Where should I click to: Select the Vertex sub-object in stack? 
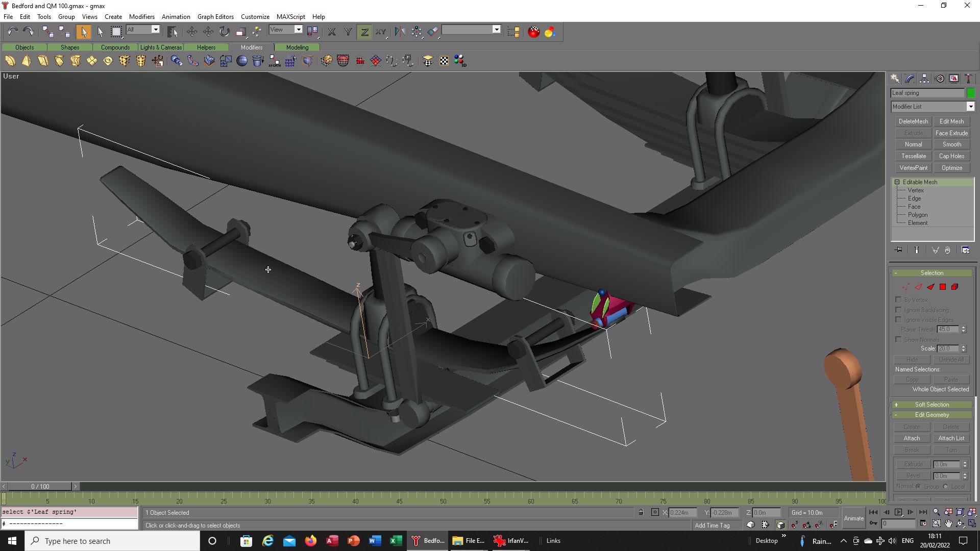coord(916,190)
